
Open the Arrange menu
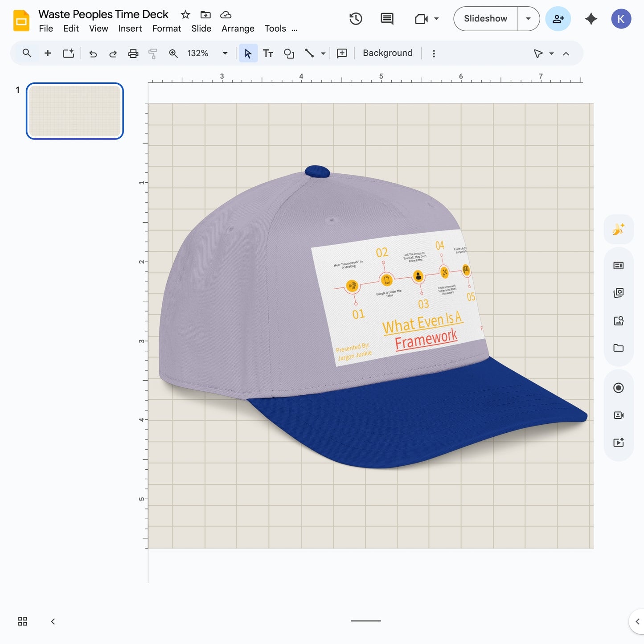[x=238, y=28]
